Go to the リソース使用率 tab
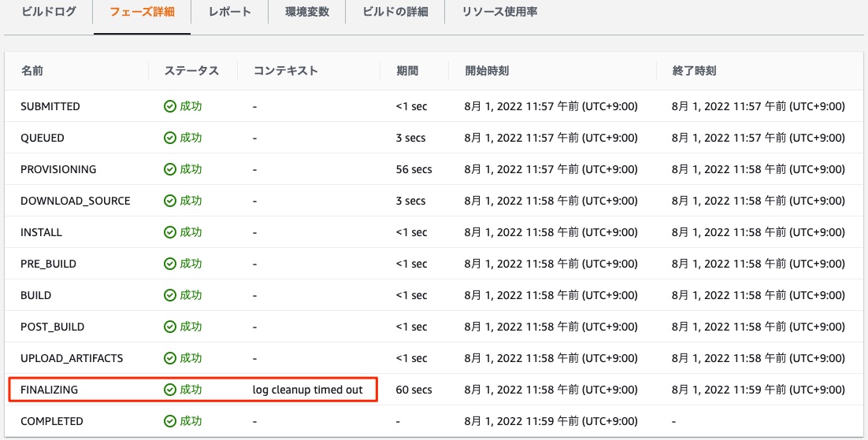868x440 pixels. coord(499,12)
